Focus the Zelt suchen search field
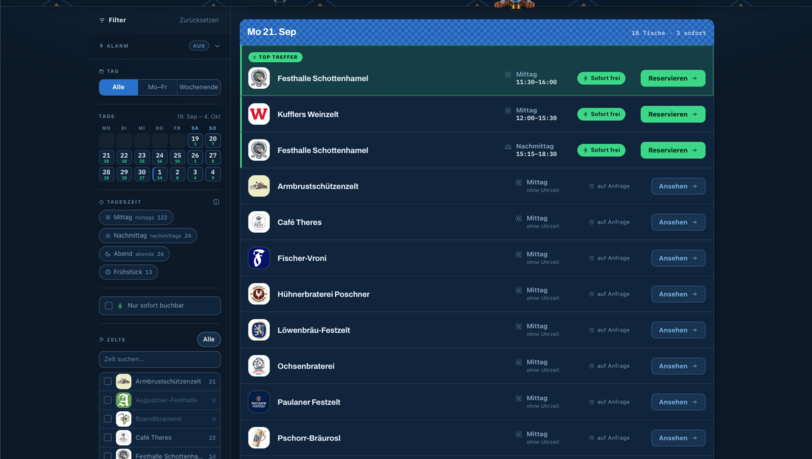The height and width of the screenshot is (459, 812). pyautogui.click(x=160, y=359)
